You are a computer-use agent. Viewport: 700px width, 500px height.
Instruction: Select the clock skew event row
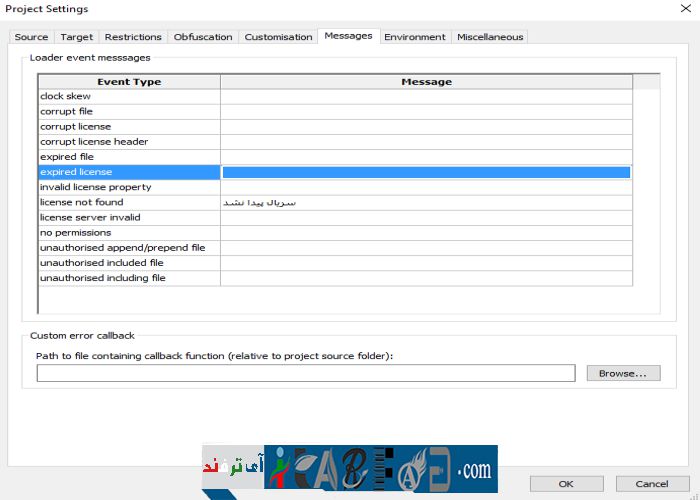(x=128, y=97)
